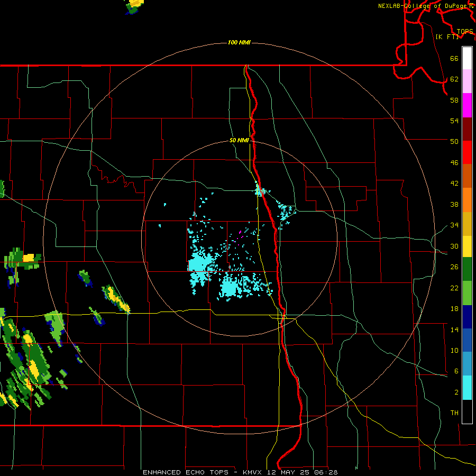Select the dark green legend swatch
The image size is (476, 476).
pyautogui.click(x=467, y=269)
